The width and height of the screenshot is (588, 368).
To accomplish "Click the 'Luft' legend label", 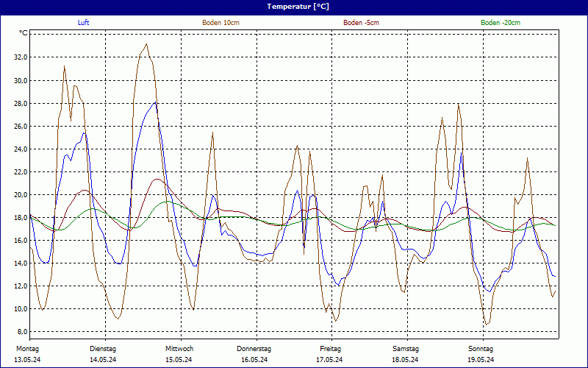I will point(83,23).
